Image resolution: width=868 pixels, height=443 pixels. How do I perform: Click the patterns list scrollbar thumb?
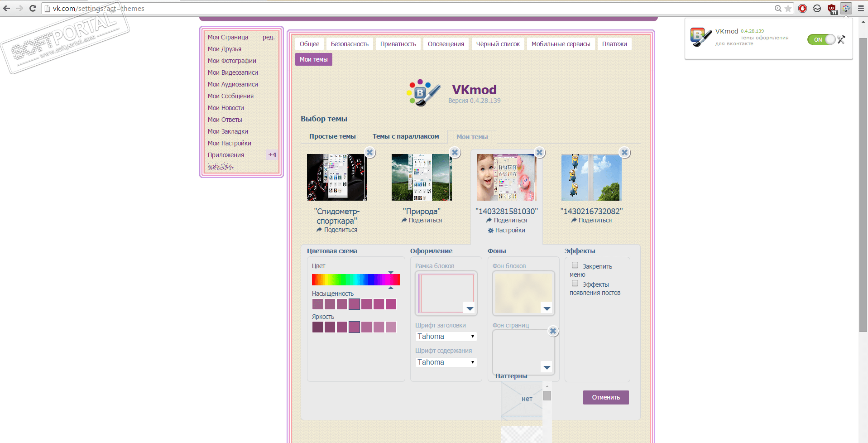pyautogui.click(x=547, y=396)
